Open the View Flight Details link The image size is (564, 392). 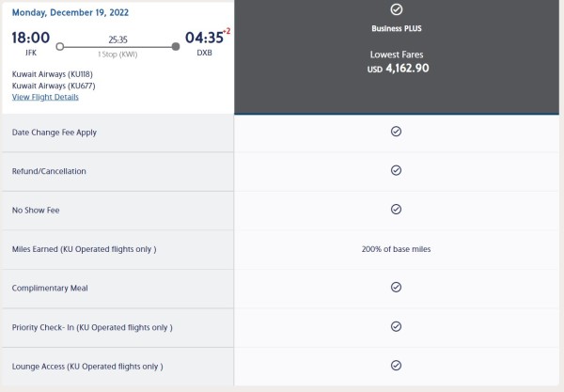click(x=45, y=97)
